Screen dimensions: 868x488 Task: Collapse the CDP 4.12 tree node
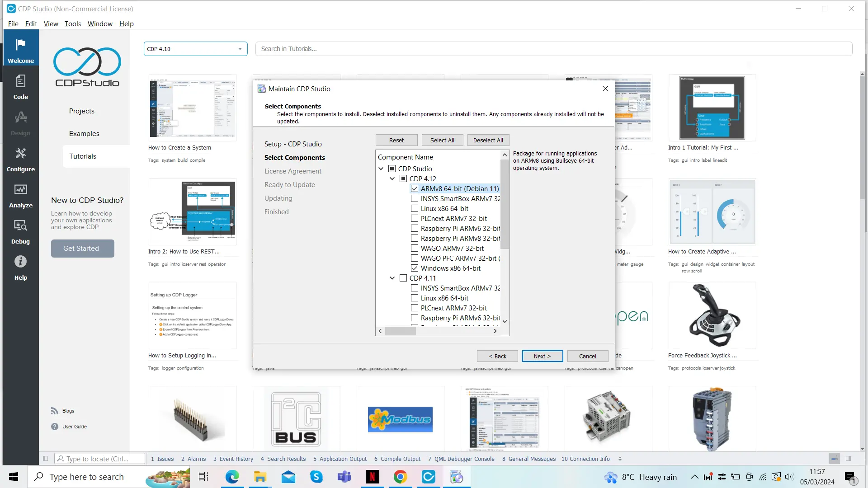392,179
